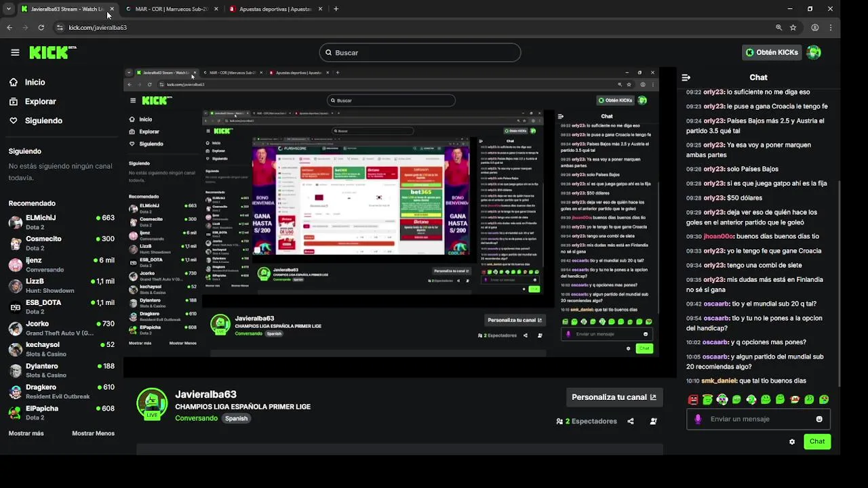Viewport: 868px width, 488px height.
Task: Reload the page in the browser
Action: tap(41, 27)
